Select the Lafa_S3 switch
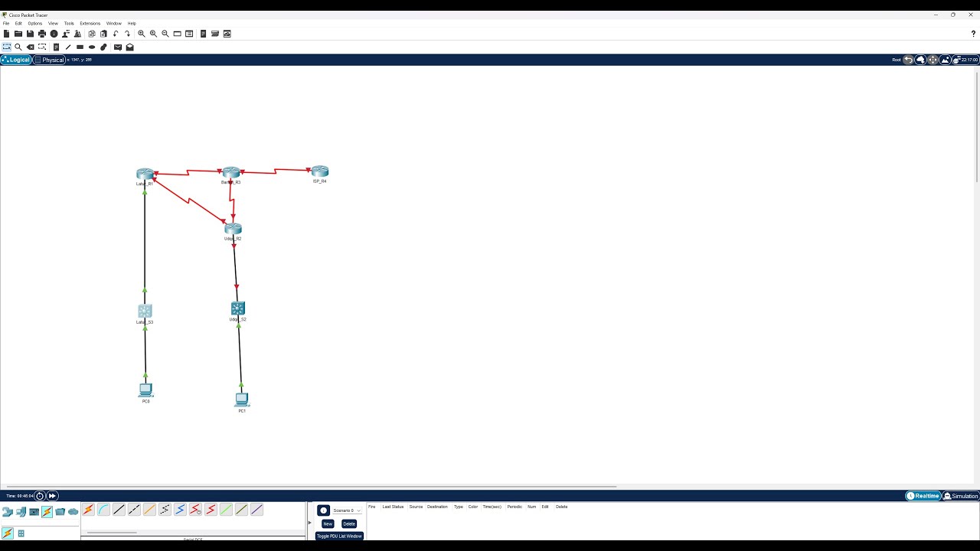 tap(145, 311)
